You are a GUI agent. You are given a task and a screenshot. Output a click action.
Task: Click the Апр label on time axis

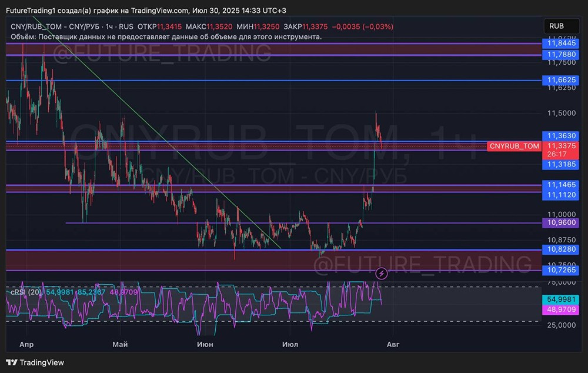[26, 344]
